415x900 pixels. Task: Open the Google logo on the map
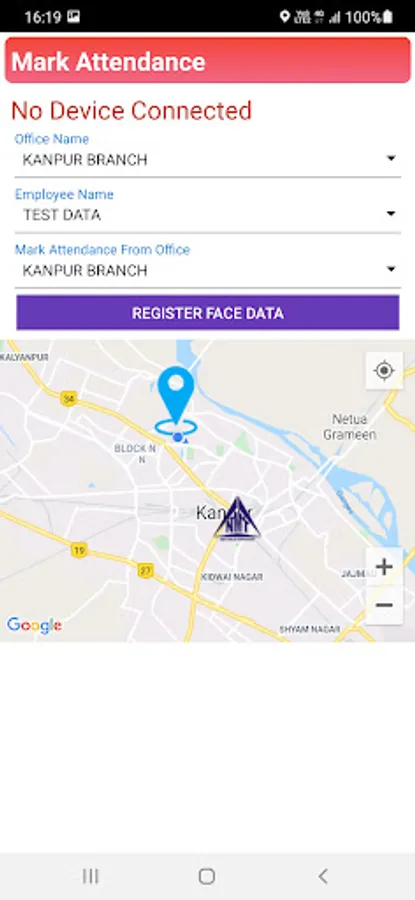[x=34, y=625]
